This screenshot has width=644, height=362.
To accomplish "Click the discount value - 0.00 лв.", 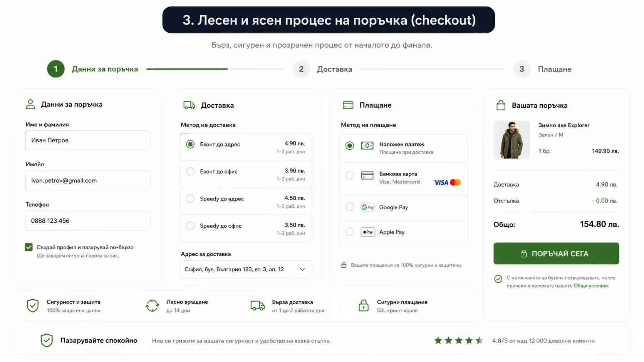I will (x=605, y=200).
